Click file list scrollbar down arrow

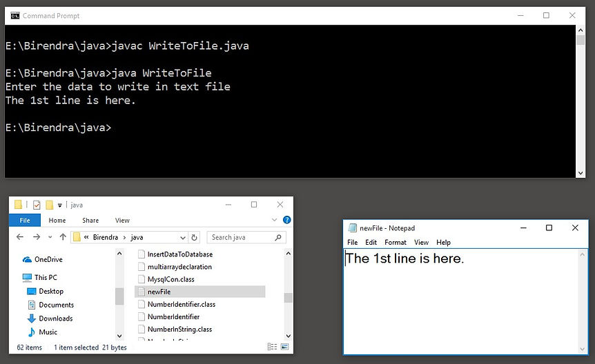tap(289, 336)
